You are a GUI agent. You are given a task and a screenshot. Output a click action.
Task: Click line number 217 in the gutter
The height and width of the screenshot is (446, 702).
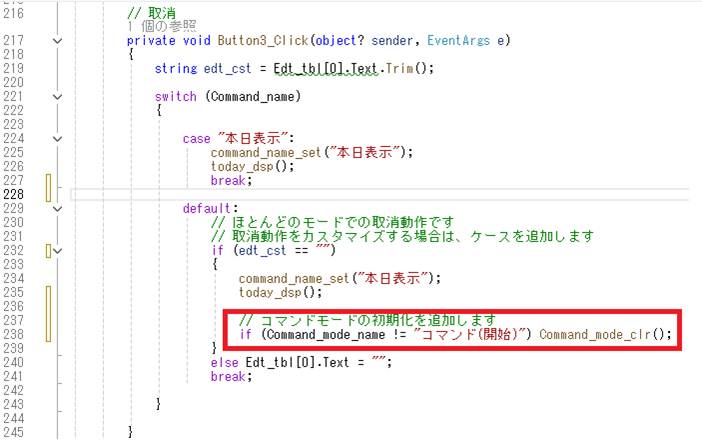16,40
